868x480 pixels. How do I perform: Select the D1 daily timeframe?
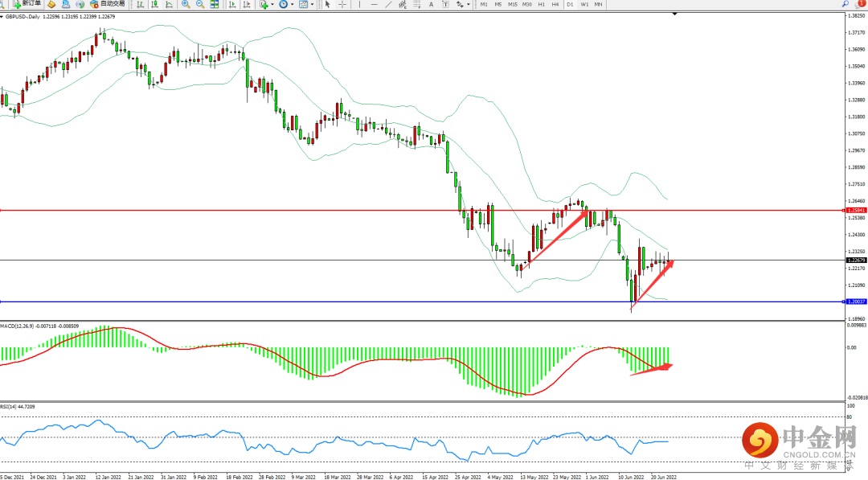(x=570, y=4)
